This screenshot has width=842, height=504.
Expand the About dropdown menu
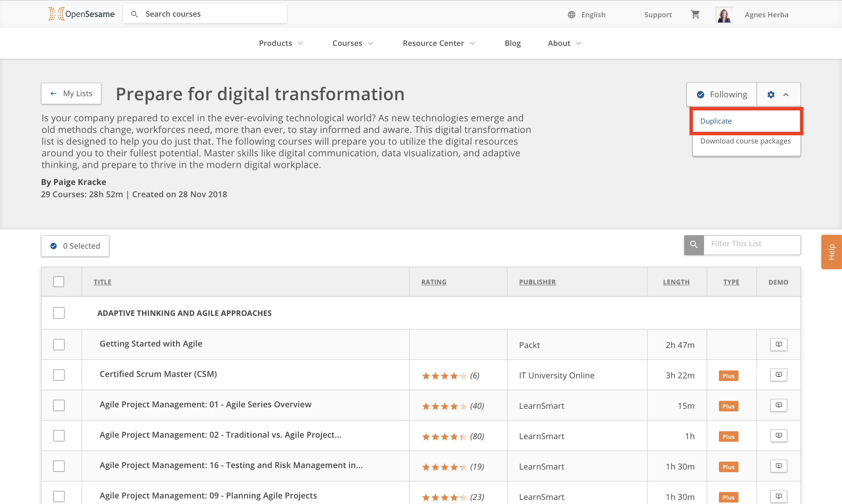click(x=564, y=43)
